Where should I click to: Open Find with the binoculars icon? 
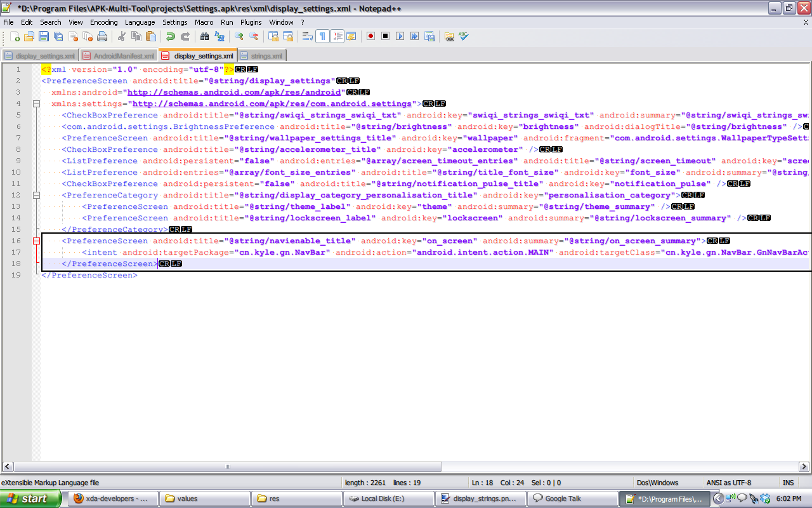coord(205,36)
